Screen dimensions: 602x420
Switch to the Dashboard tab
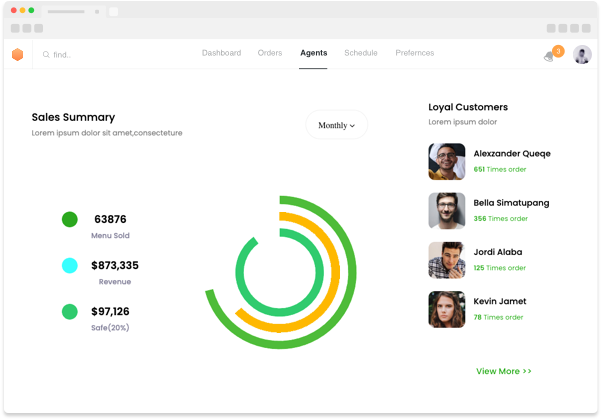click(221, 53)
